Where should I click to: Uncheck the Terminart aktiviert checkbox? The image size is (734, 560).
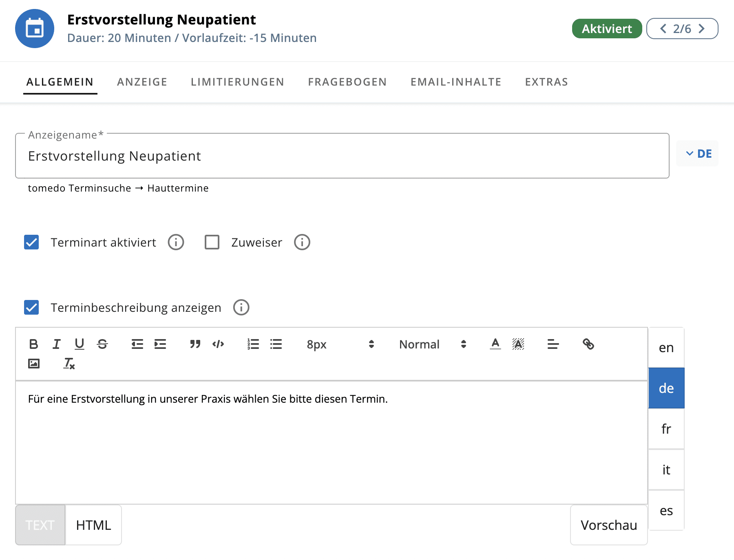coord(31,242)
